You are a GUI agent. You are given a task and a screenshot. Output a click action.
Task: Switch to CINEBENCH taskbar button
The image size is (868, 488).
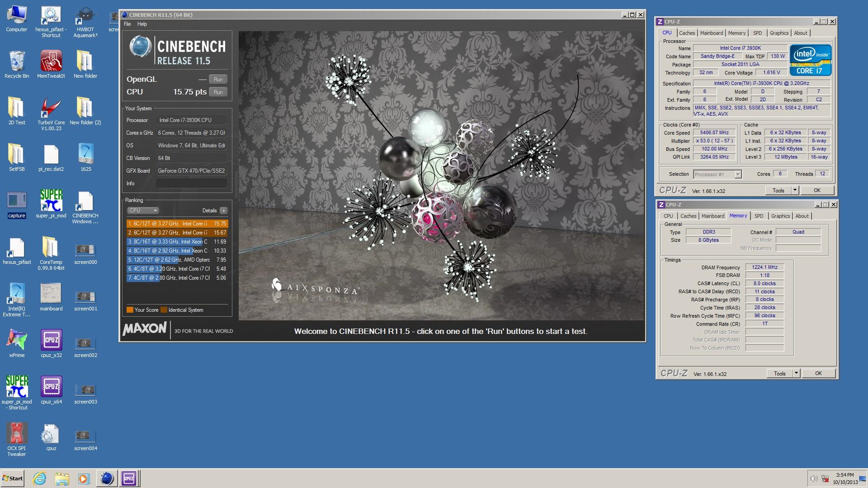click(x=107, y=479)
